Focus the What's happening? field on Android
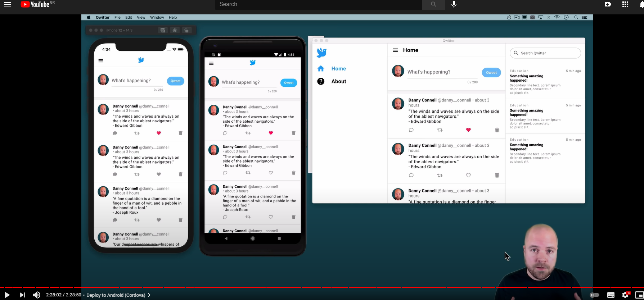 point(249,82)
